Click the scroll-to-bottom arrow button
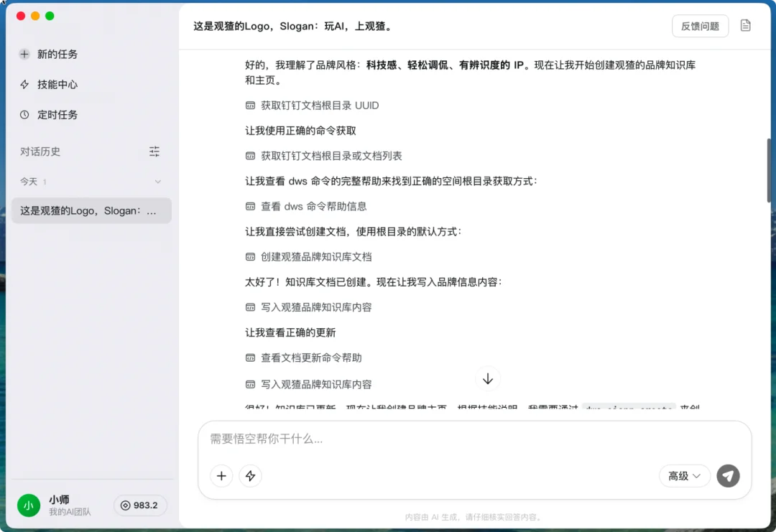Screen dimensions: 776x532 (x=488, y=378)
